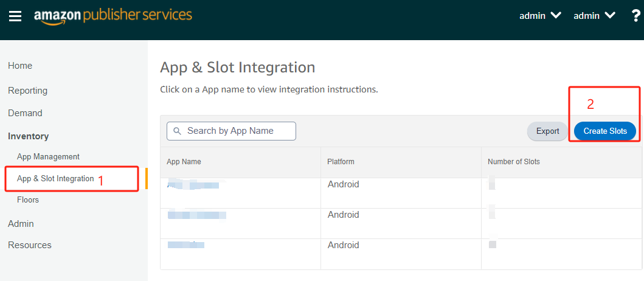Open the hamburger navigation menu

[15, 16]
